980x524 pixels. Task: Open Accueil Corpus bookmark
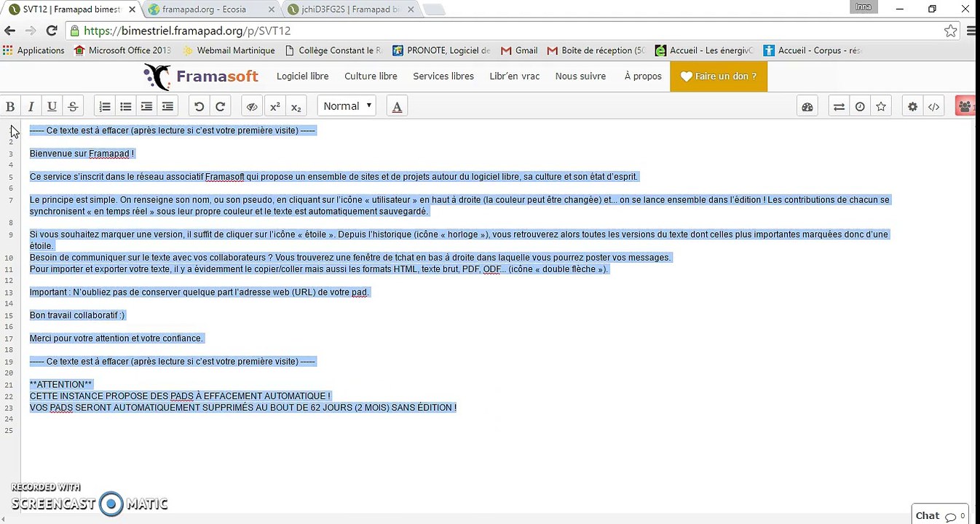point(813,50)
